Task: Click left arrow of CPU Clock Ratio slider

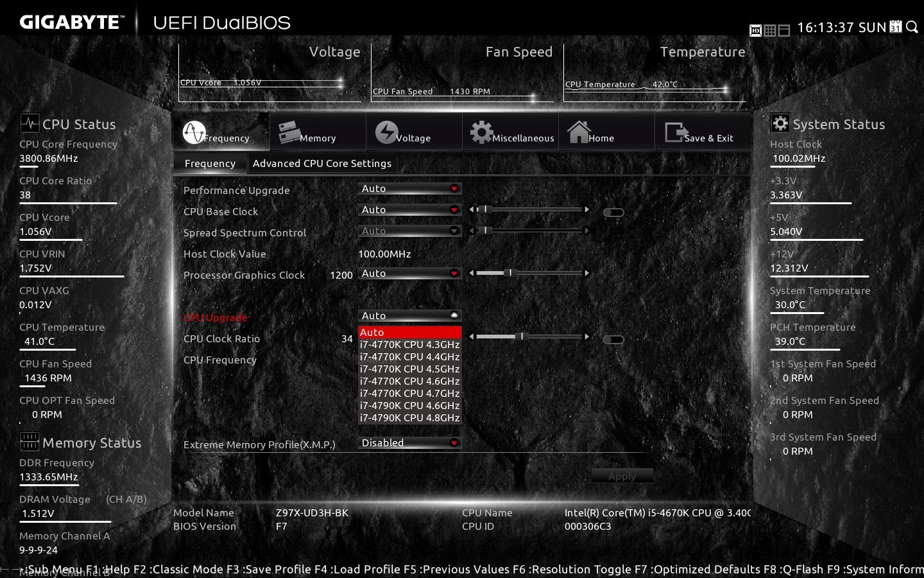Action: pyautogui.click(x=472, y=337)
